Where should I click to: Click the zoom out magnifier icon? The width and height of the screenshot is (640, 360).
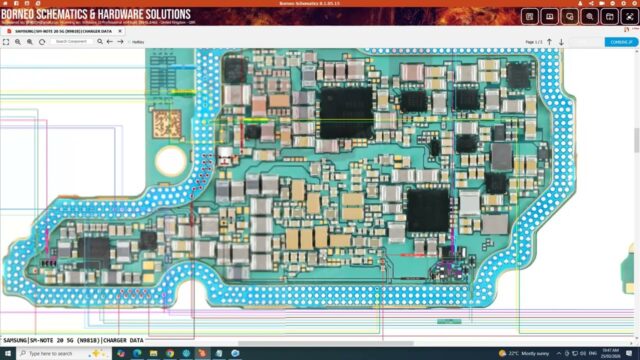coord(18,42)
